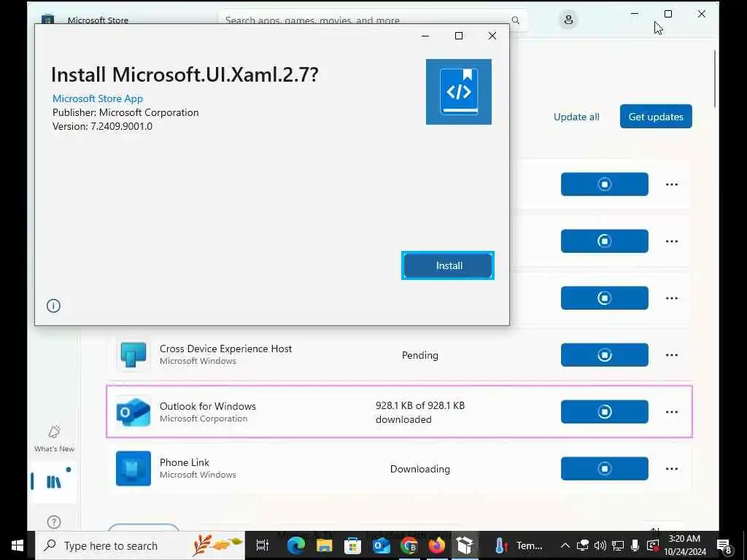
Task: Click the info circle icon in the dialog
Action: coord(53,306)
